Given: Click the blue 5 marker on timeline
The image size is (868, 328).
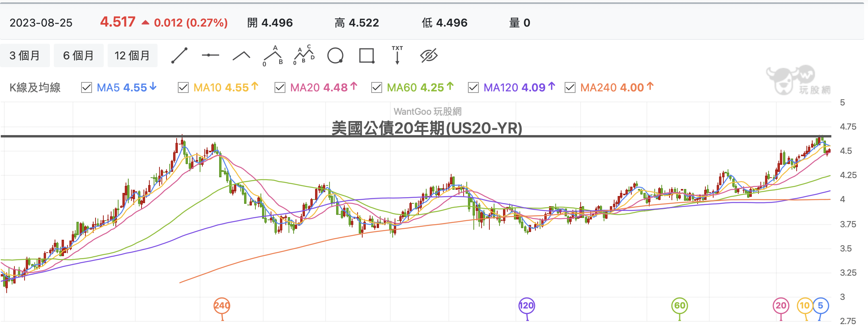Looking at the screenshot, I should (820, 306).
